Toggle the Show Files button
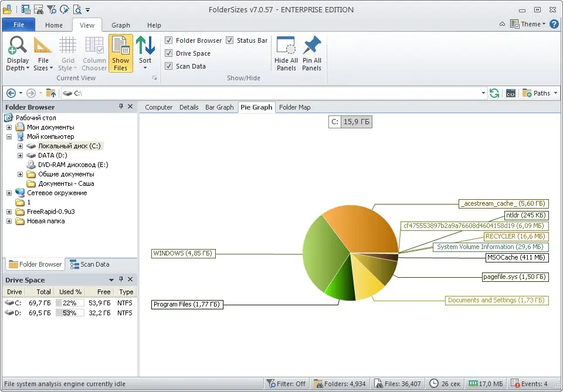 [121, 53]
